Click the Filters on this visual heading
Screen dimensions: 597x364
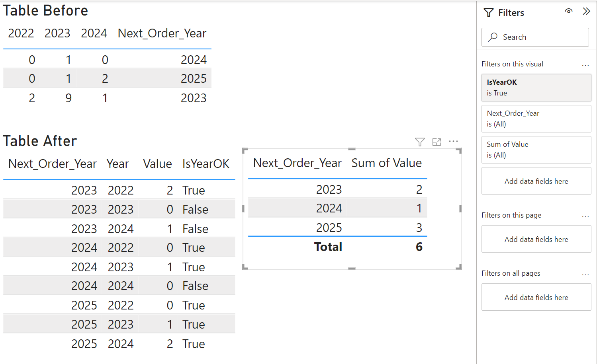coord(512,64)
